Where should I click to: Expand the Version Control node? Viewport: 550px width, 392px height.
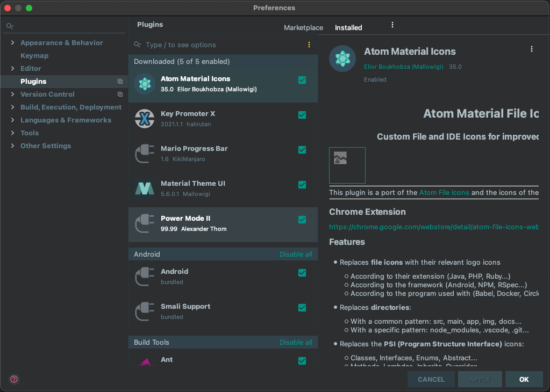12,94
